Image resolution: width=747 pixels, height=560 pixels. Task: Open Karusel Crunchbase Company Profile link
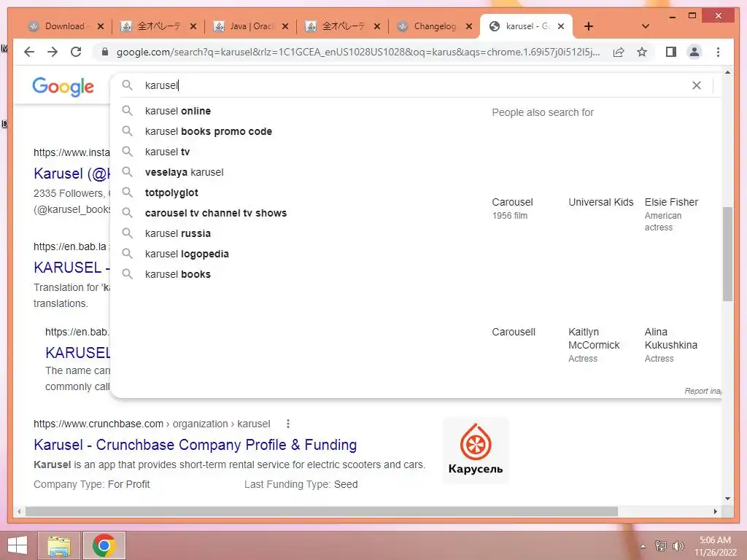click(x=196, y=445)
